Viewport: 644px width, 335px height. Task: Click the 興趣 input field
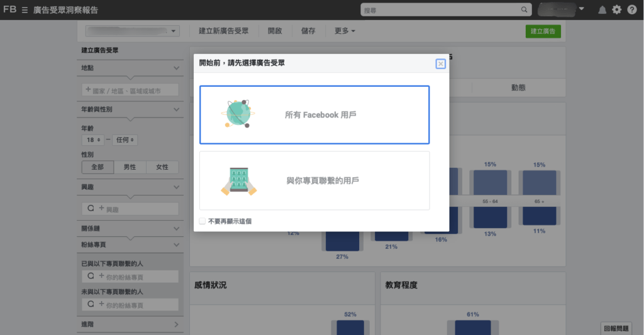[130, 209]
